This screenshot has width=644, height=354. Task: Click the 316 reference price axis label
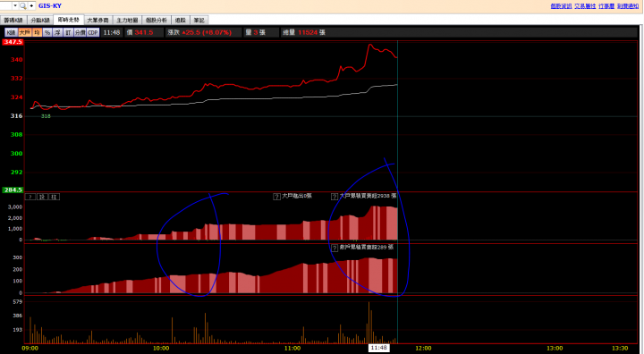[16, 116]
